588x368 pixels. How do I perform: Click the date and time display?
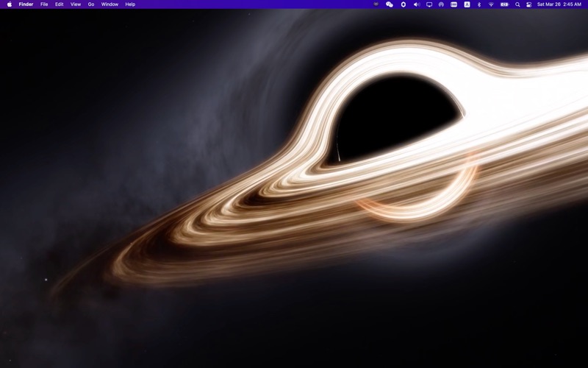pyautogui.click(x=559, y=4)
